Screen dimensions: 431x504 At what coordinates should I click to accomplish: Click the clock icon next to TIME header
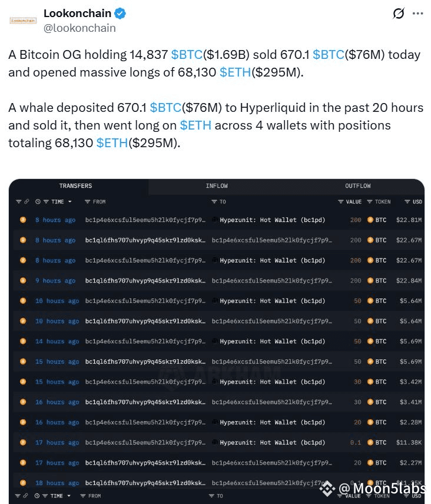(38, 201)
